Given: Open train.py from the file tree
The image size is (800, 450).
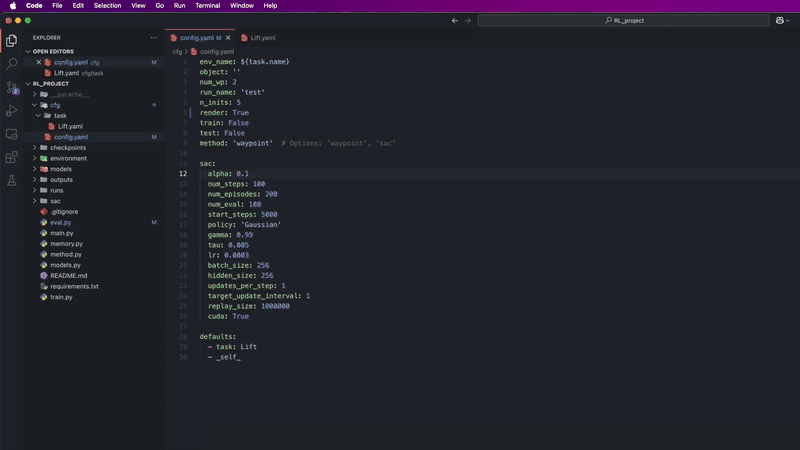Looking at the screenshot, I should point(61,297).
